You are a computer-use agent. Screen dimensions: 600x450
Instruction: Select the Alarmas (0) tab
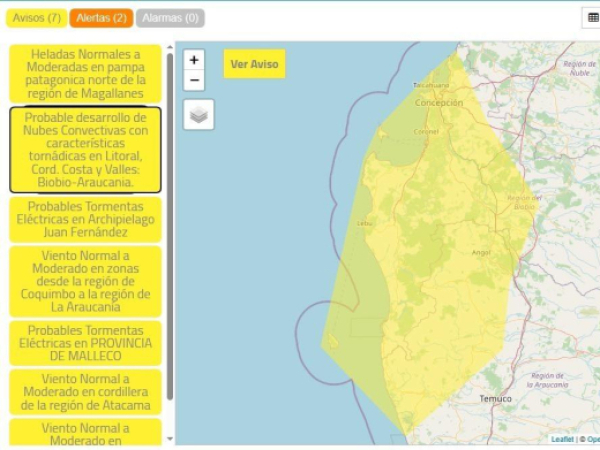170,18
